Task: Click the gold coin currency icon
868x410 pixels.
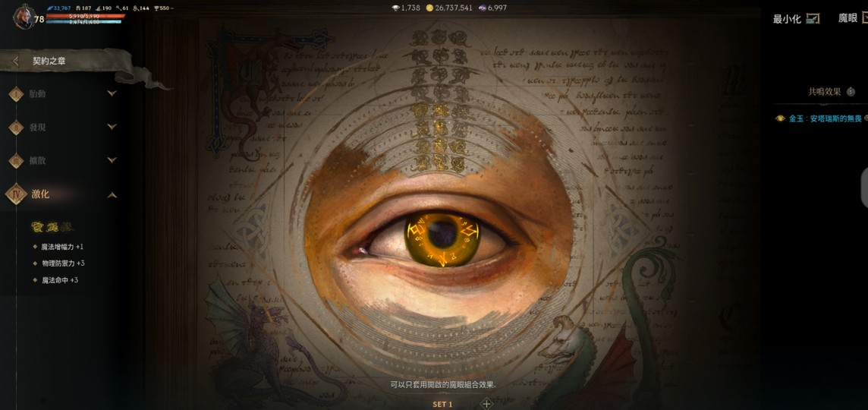Action: [x=429, y=8]
